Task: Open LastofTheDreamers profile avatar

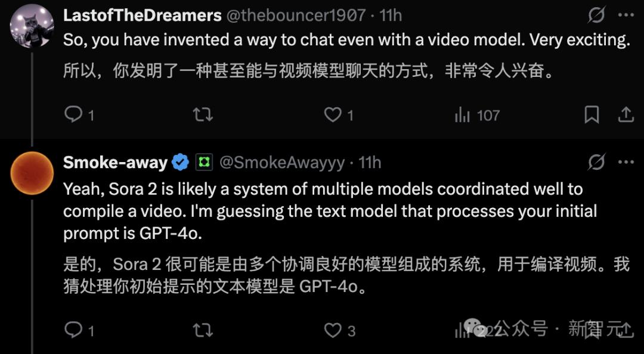Action: click(32, 26)
